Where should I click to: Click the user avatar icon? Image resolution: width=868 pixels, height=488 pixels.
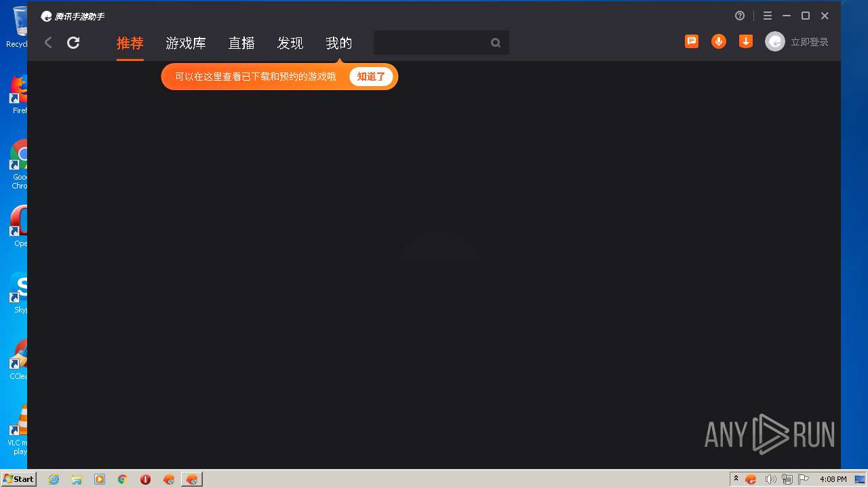point(775,41)
